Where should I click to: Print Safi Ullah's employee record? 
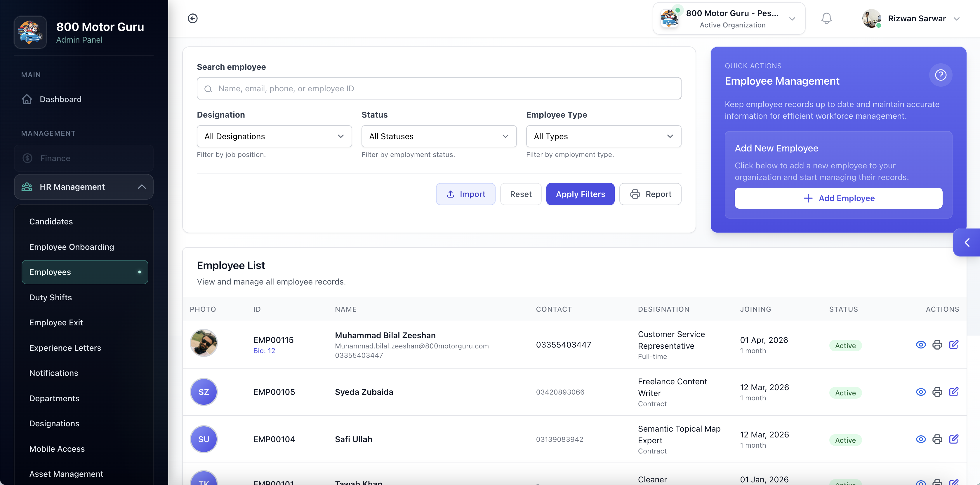point(937,439)
